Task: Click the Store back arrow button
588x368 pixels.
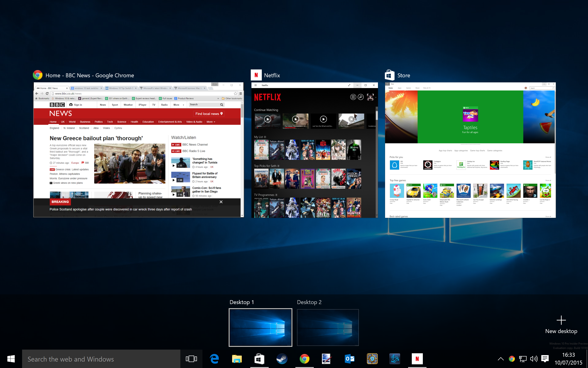Action: [387, 84]
